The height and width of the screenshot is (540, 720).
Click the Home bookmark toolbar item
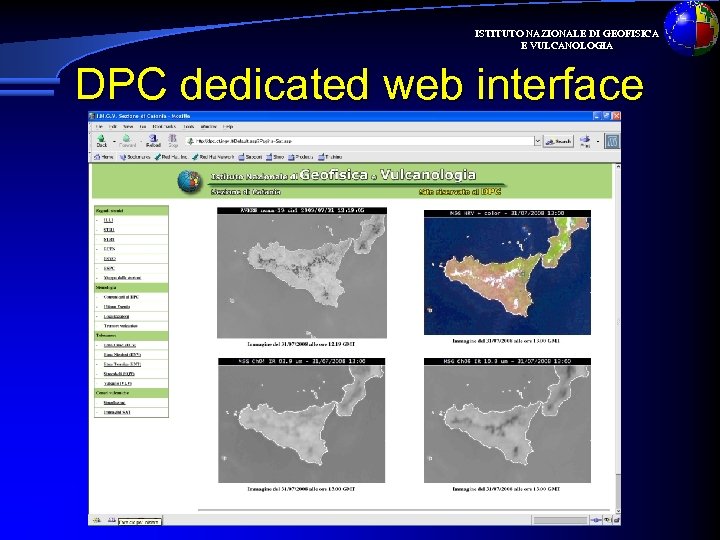[x=104, y=157]
